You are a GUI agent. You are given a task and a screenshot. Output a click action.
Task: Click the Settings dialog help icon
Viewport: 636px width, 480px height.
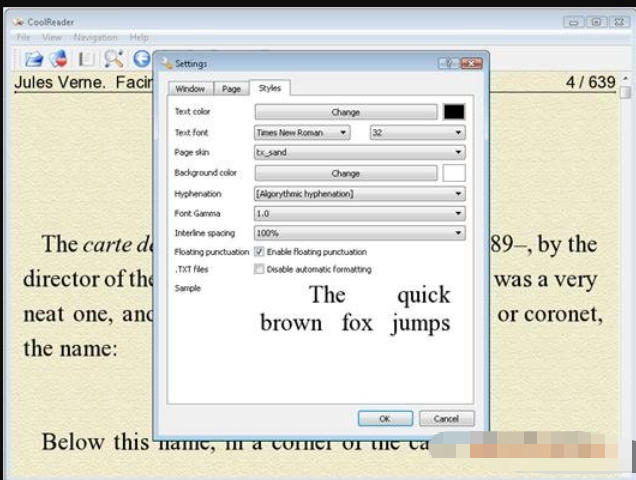point(447,64)
